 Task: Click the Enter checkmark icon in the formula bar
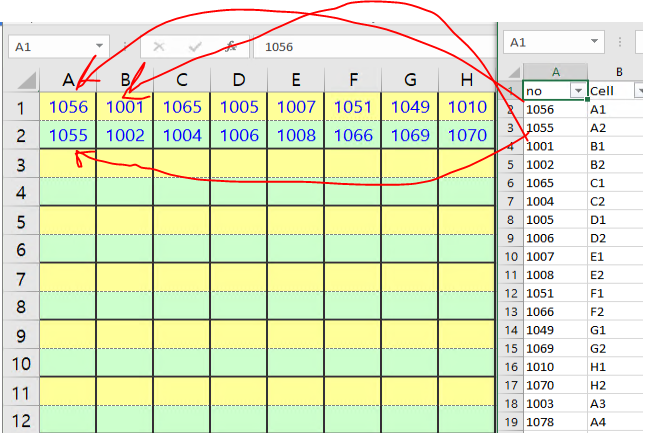(x=195, y=47)
